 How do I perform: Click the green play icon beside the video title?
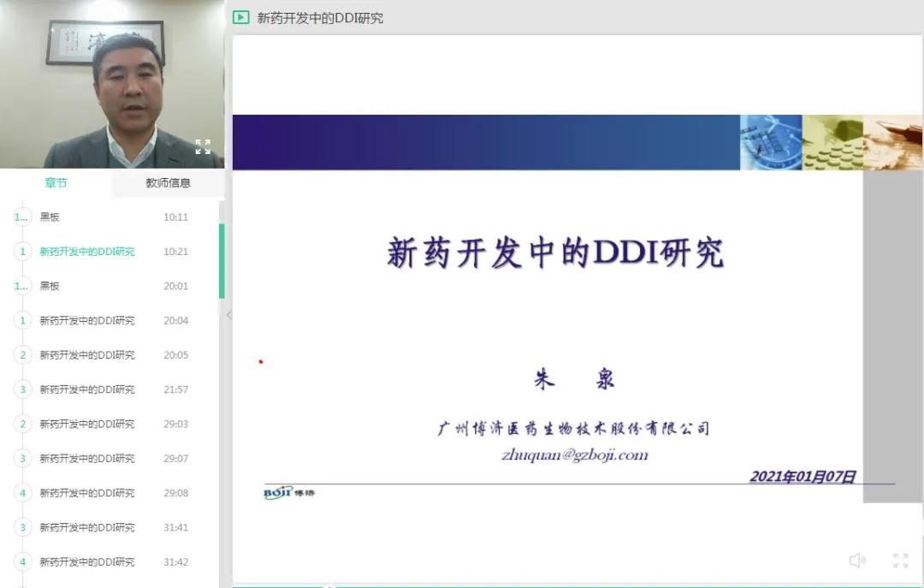pyautogui.click(x=240, y=16)
